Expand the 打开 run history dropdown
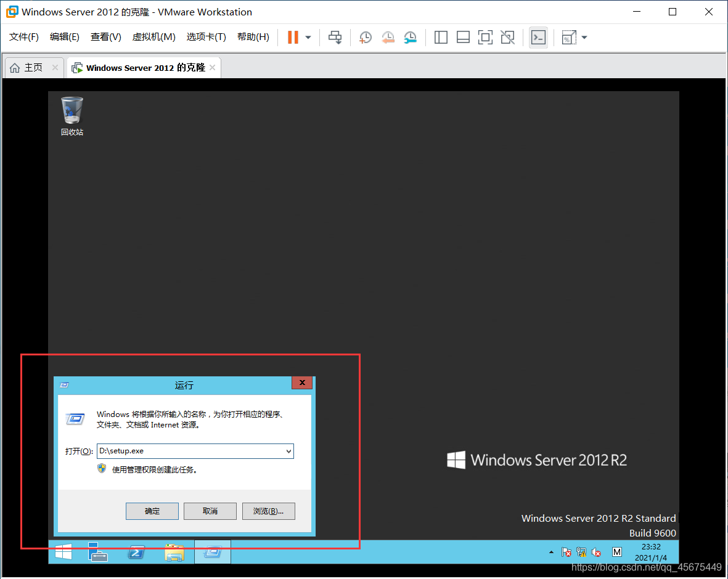Screen dimensions: 728x579 [288, 451]
